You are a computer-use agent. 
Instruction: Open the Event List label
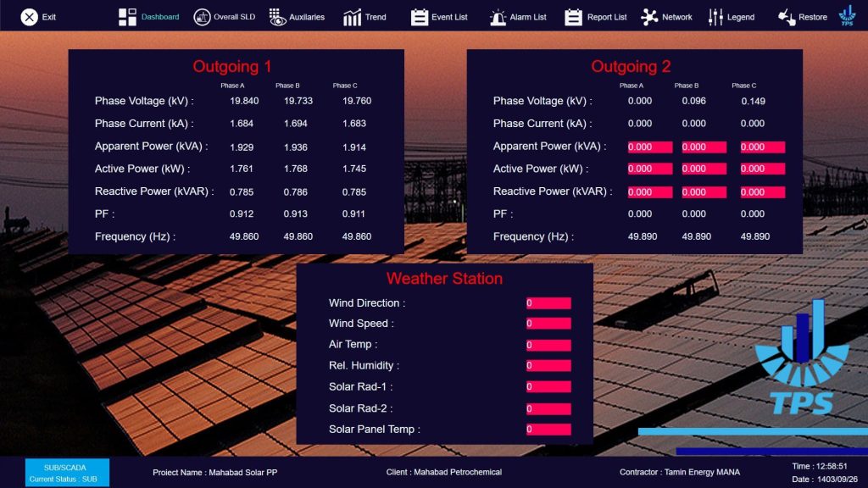tap(449, 17)
